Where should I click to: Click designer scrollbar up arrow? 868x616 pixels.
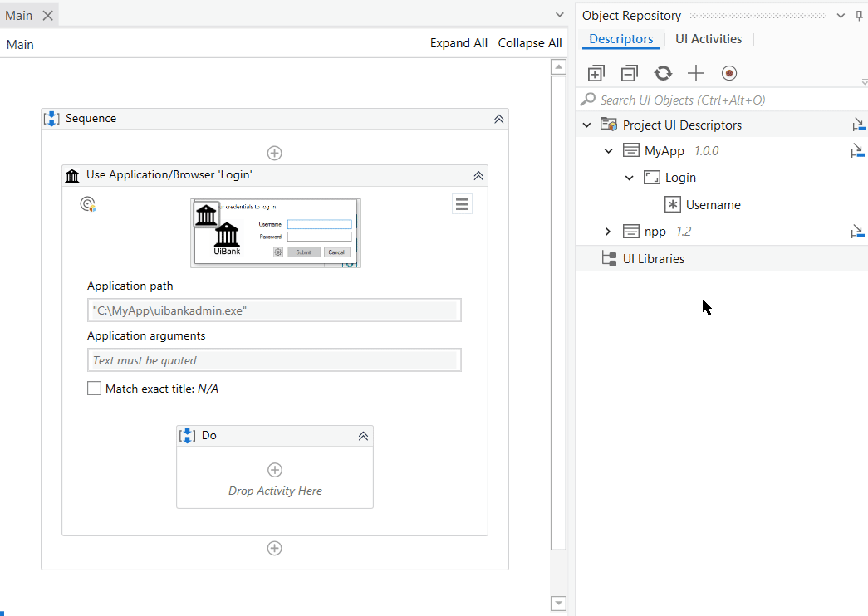click(x=558, y=67)
